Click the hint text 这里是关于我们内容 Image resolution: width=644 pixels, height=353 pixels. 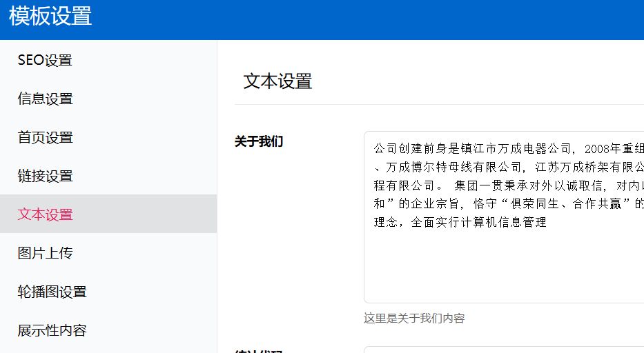tap(414, 318)
